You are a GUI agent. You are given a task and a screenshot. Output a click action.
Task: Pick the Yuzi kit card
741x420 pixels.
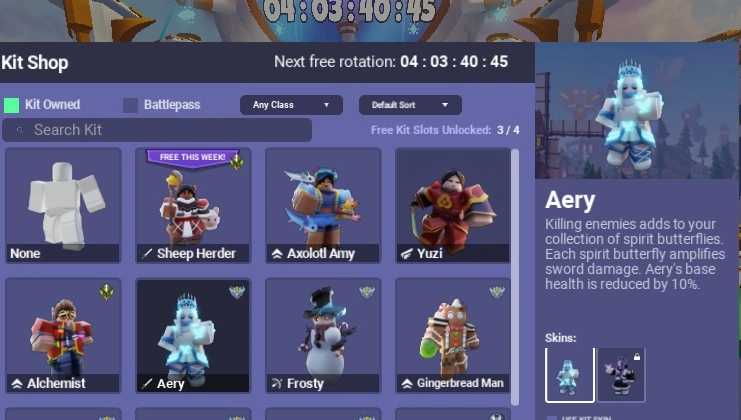pos(453,206)
